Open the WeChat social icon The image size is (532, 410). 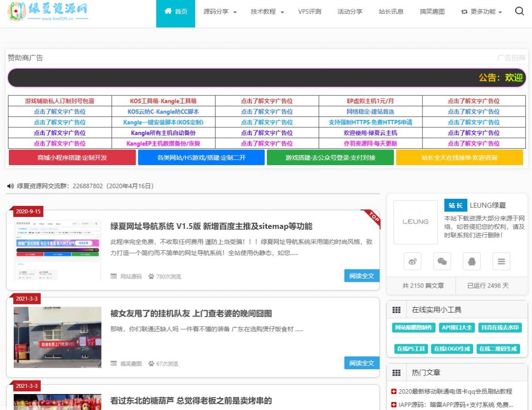442,261
